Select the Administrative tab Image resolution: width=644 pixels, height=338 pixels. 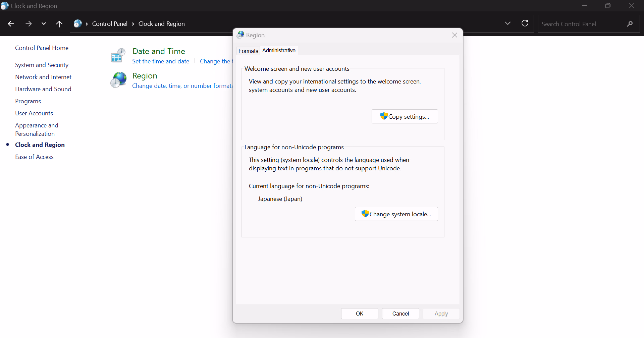click(279, 50)
